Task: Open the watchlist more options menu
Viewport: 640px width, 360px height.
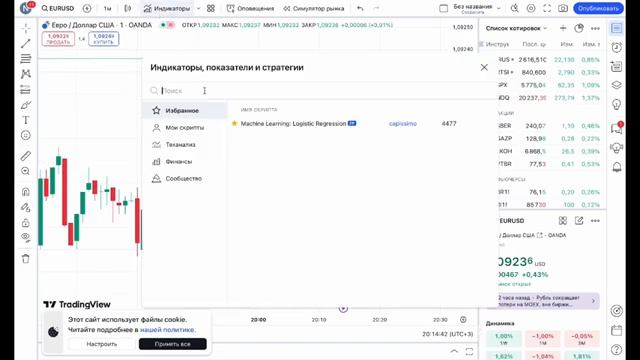Action: point(595,28)
